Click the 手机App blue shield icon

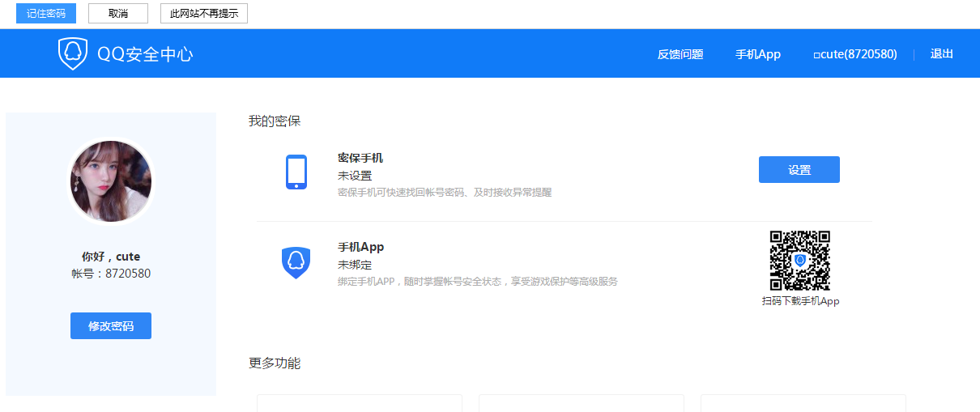296,263
